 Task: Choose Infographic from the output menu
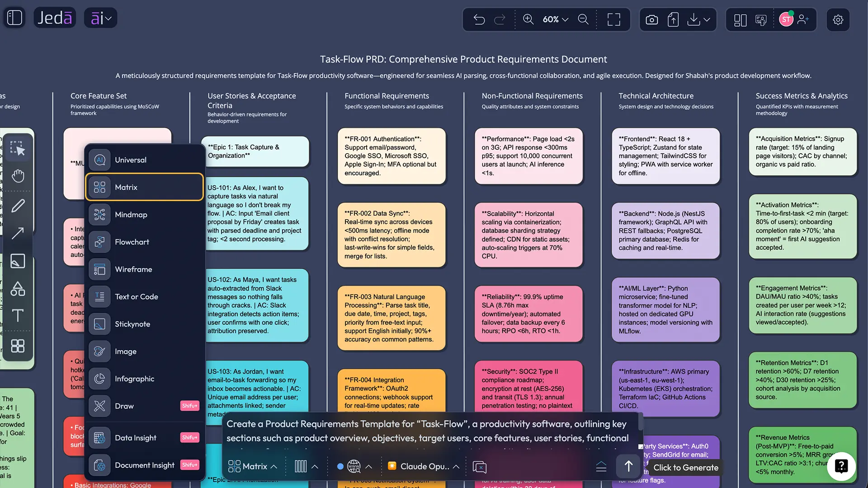(x=145, y=379)
